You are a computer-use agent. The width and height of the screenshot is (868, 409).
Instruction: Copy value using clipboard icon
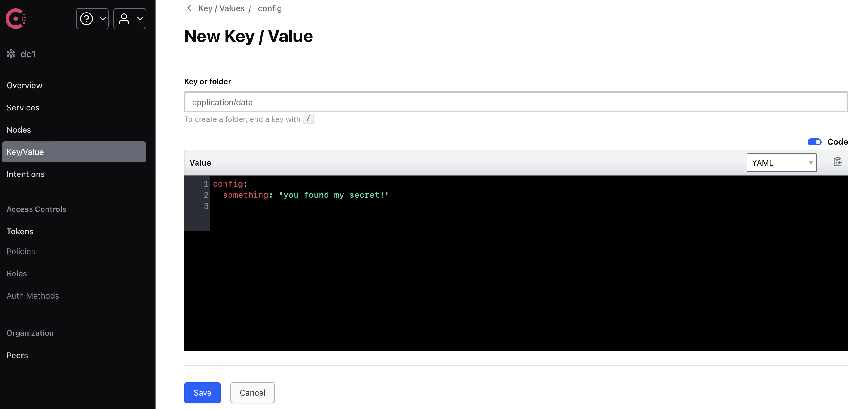click(837, 162)
